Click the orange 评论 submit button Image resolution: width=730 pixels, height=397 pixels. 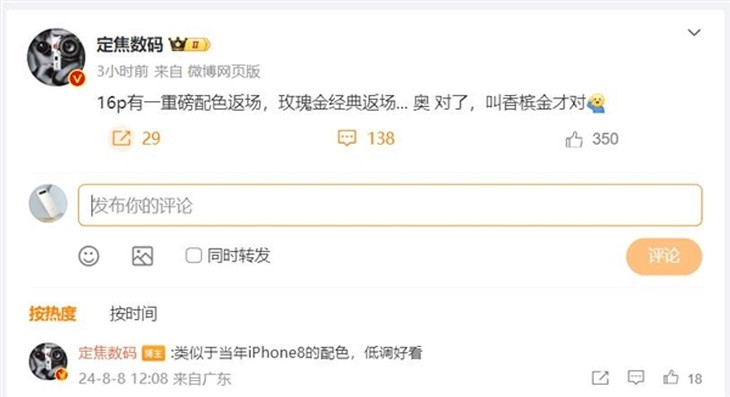tap(664, 256)
